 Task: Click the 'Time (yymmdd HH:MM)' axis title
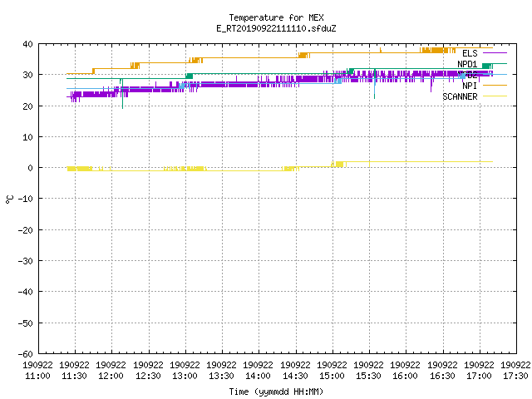[276, 392]
